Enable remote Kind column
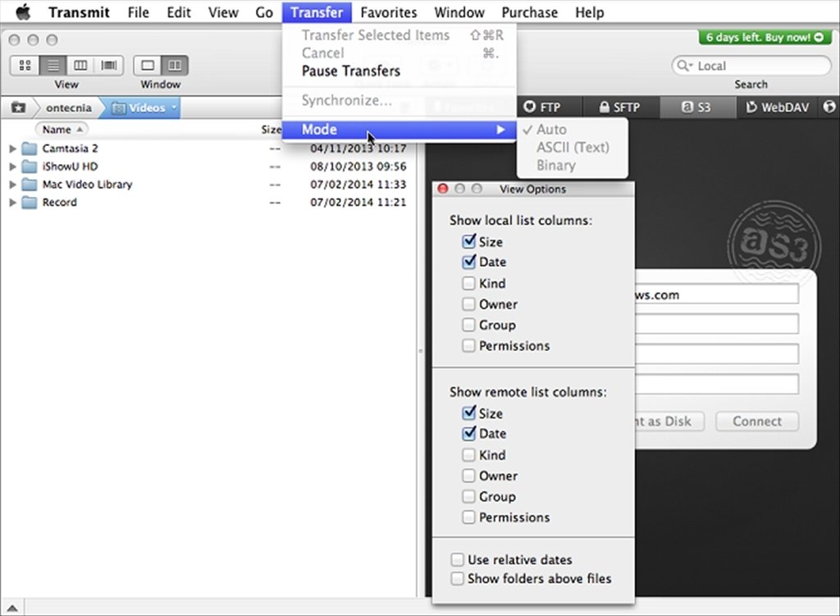 point(468,454)
